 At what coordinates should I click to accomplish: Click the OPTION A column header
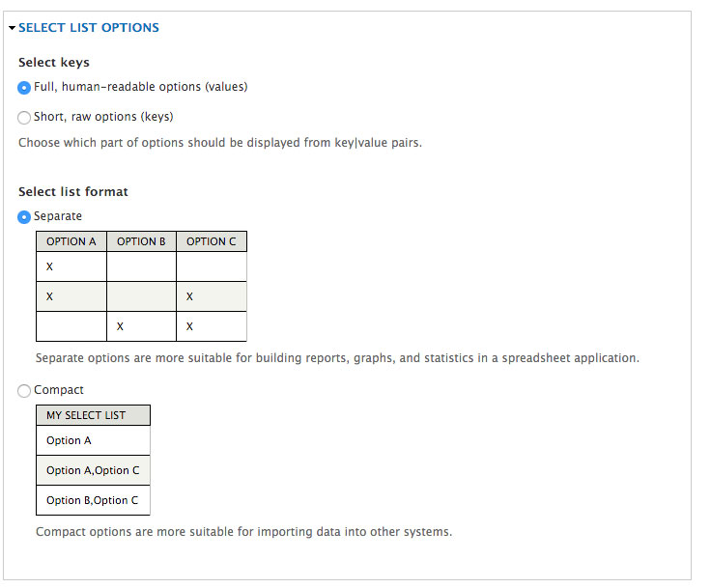[x=71, y=241]
